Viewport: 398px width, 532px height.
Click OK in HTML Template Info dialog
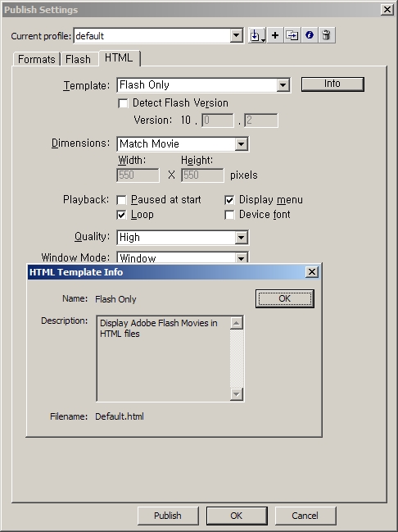[x=285, y=298]
